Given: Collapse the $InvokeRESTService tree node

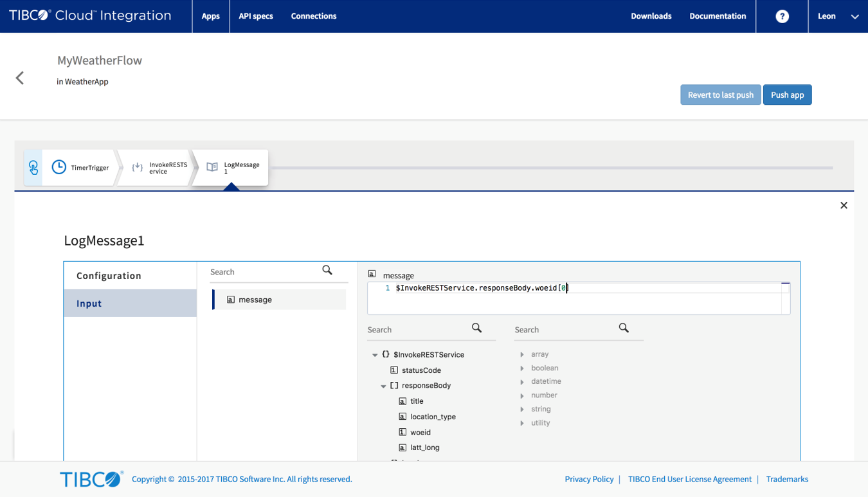Looking at the screenshot, I should pos(375,355).
